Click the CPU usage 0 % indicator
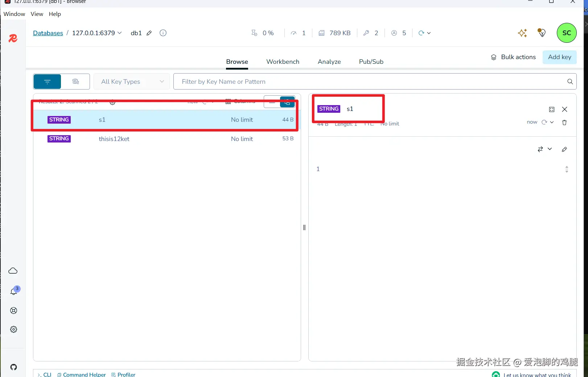 point(263,33)
